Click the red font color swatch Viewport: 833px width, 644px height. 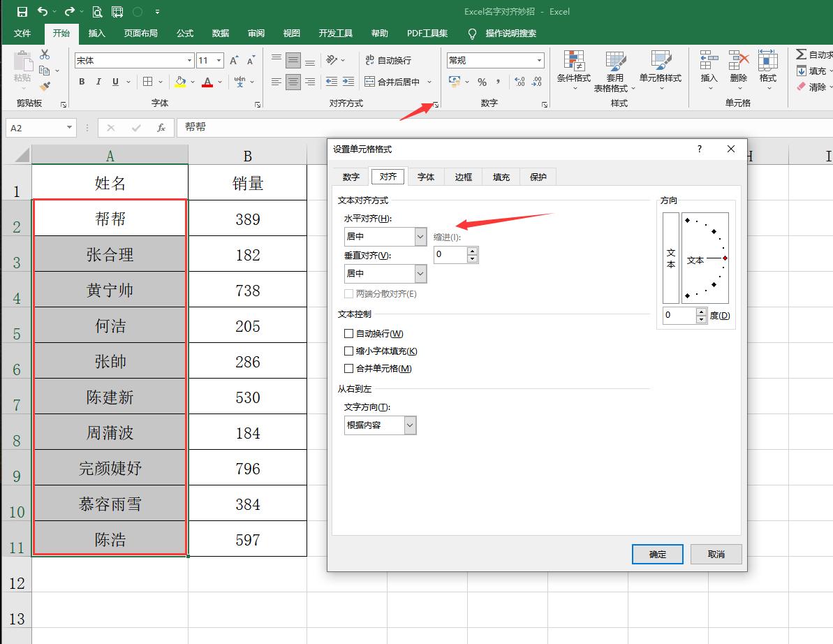click(x=207, y=82)
